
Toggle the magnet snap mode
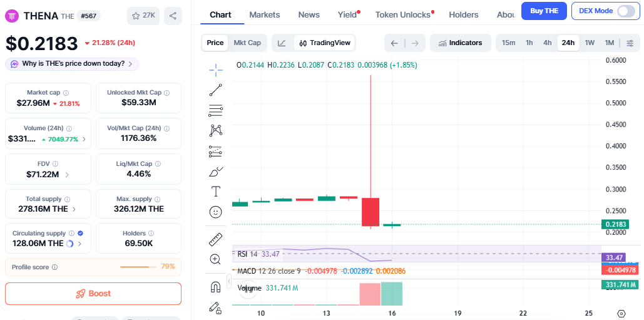pos(216,287)
